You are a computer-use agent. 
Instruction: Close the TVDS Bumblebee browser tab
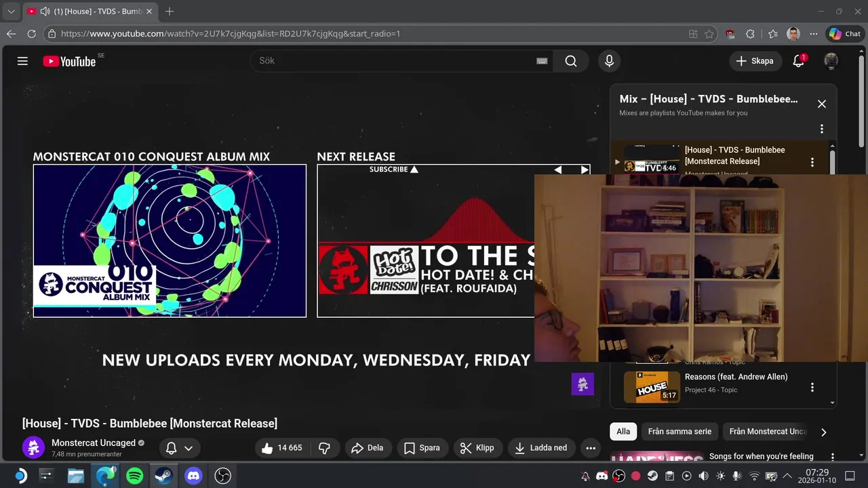click(149, 12)
